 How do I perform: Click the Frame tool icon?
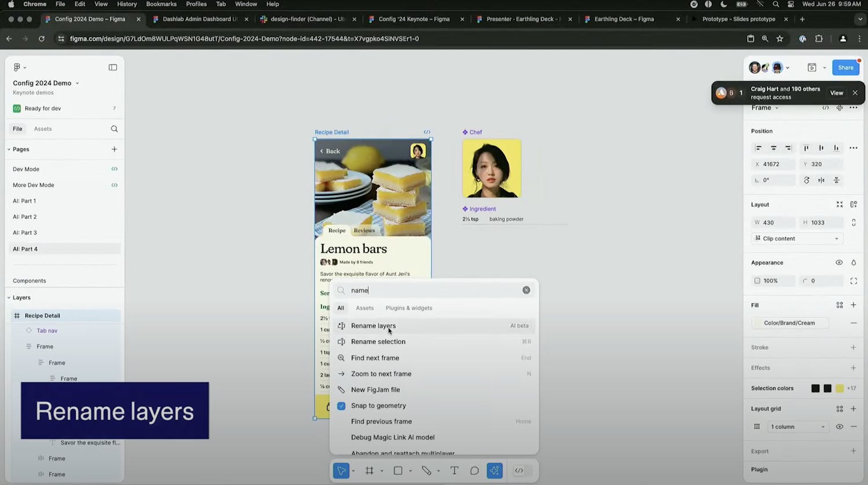[369, 471]
